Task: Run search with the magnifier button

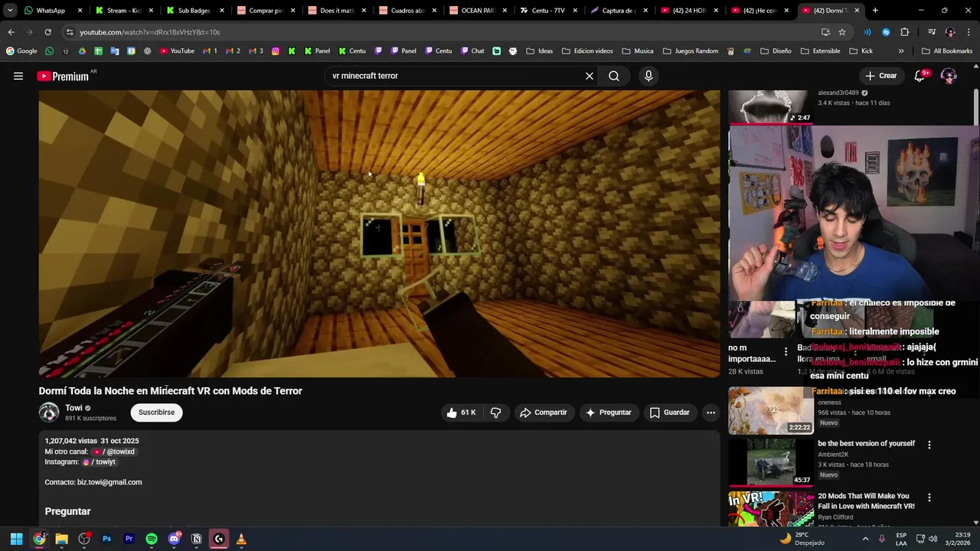Action: 614,76
